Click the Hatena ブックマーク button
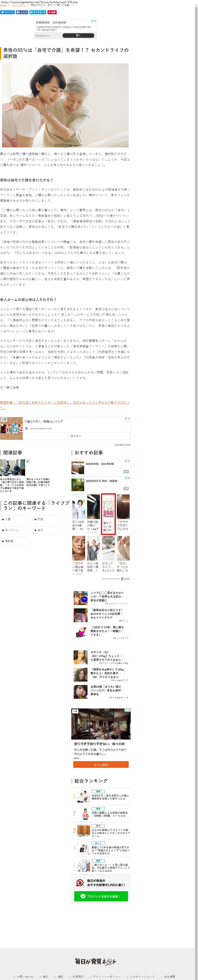The image size is (198, 980). point(38,12)
